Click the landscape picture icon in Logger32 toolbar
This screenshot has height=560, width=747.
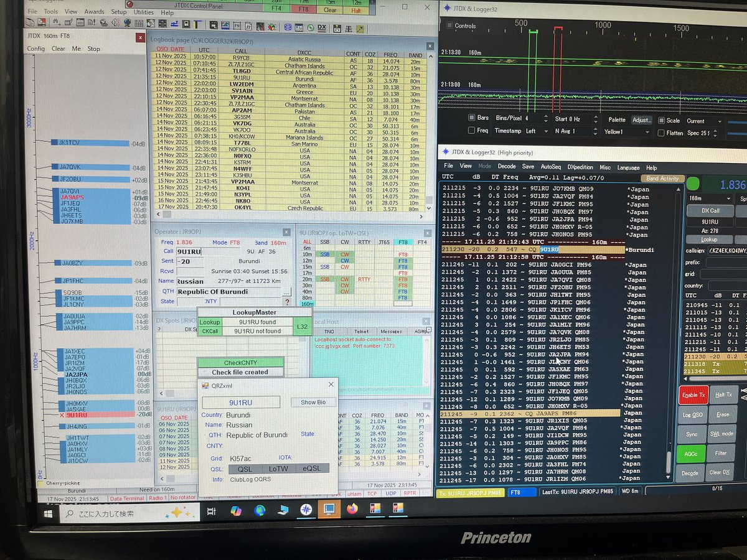(x=225, y=26)
